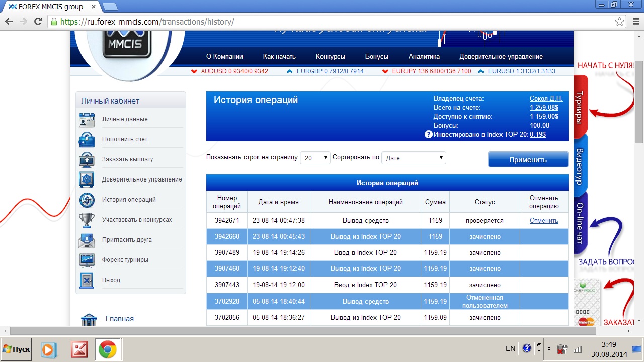The width and height of the screenshot is (644, 362).
Task: Click the Пополнить счет wallet icon
Action: (87, 139)
